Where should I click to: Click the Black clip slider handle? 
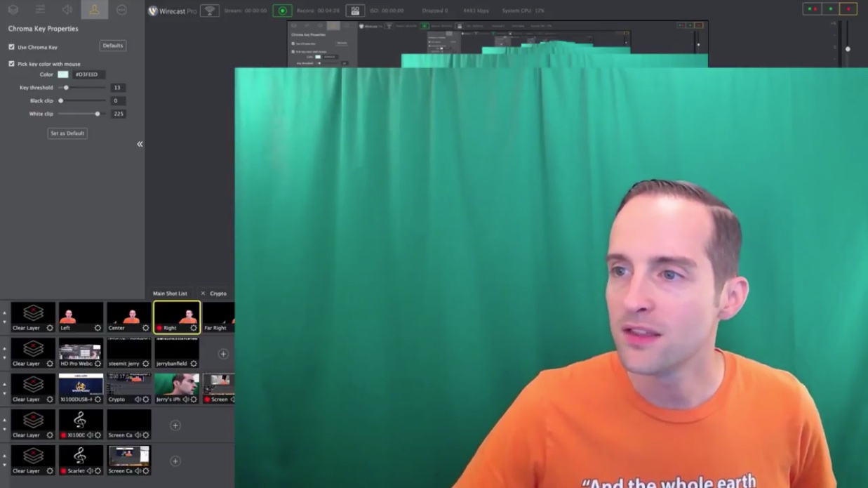click(61, 100)
